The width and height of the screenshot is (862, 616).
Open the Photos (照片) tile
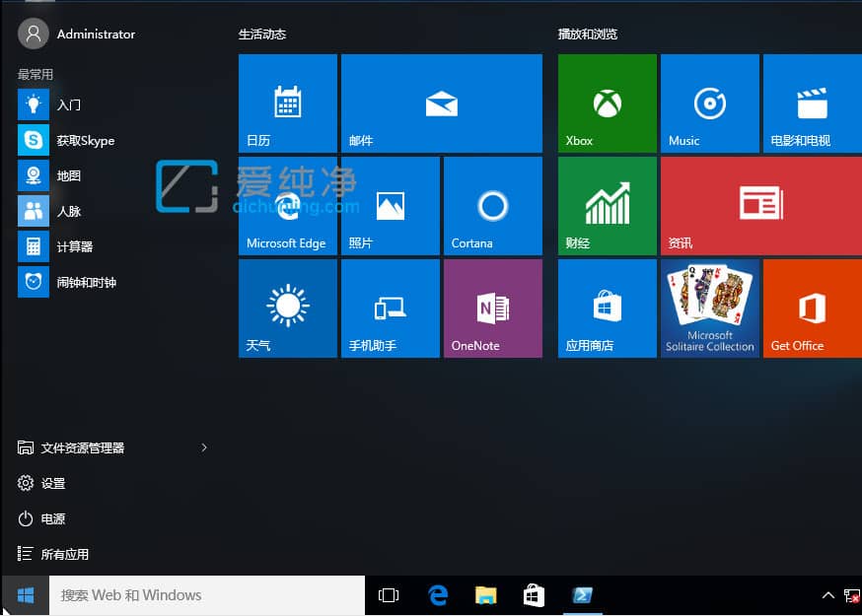coord(390,205)
